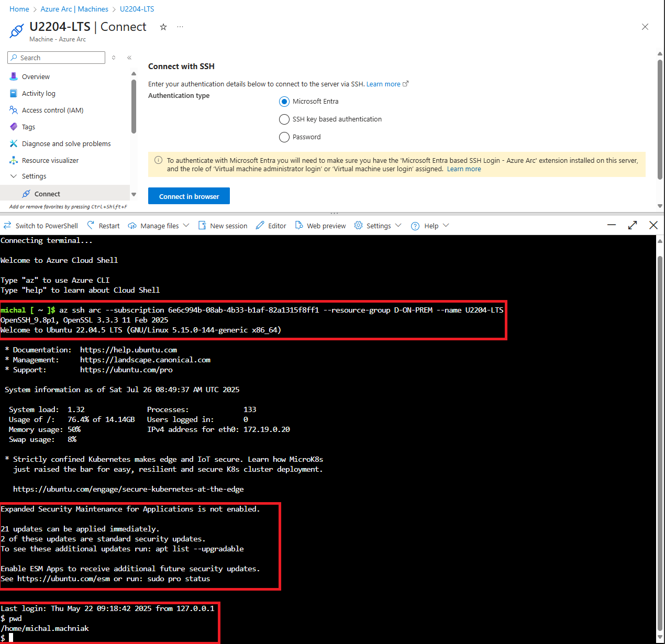665x644 pixels.
Task: Select SSH key based authentication radio button
Action: (x=284, y=119)
